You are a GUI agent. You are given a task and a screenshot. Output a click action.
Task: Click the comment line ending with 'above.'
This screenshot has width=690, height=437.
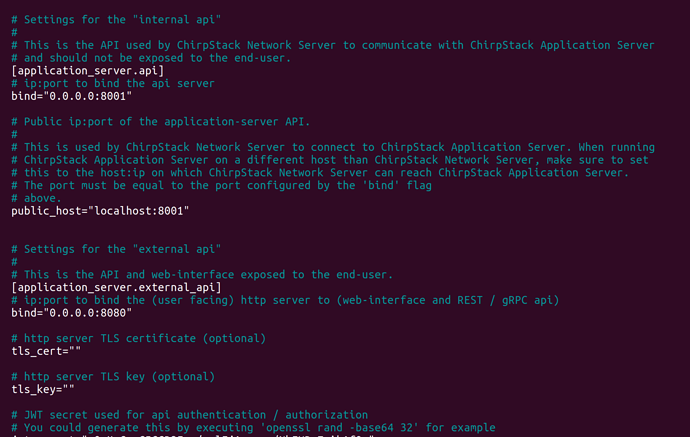(37, 198)
